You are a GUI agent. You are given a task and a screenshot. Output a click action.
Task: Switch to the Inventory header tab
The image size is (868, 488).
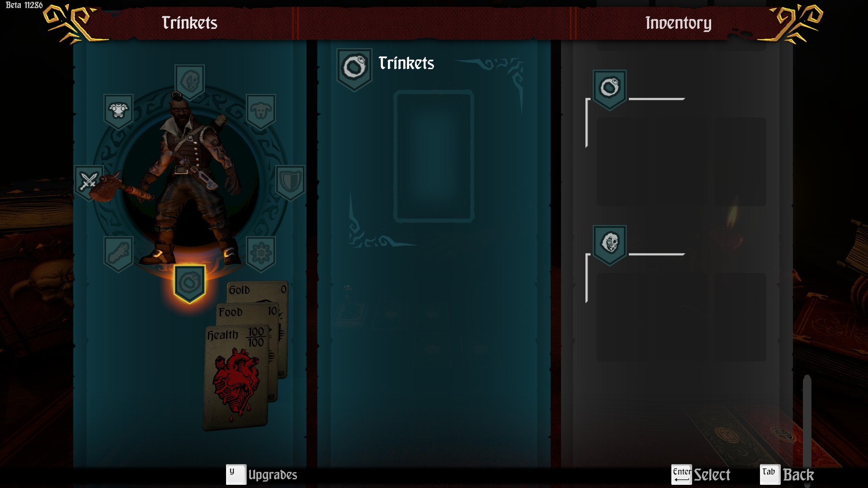(x=678, y=23)
